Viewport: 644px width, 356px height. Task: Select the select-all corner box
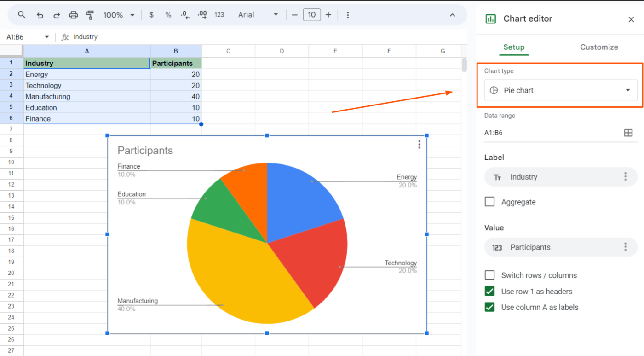[x=11, y=51]
